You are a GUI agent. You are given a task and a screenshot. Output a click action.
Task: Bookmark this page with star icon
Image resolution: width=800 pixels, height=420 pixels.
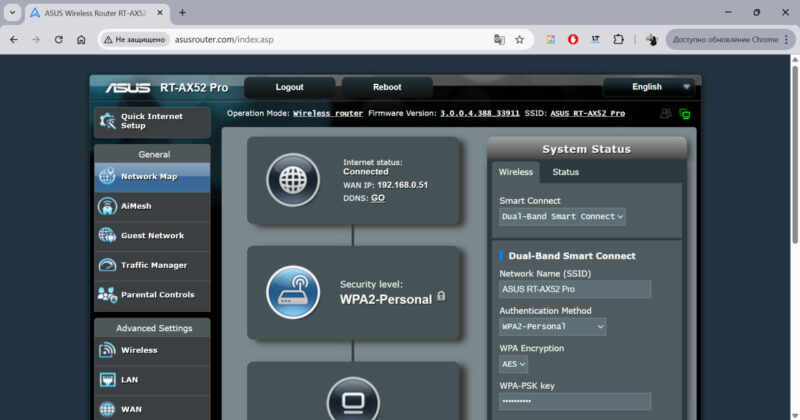519,39
